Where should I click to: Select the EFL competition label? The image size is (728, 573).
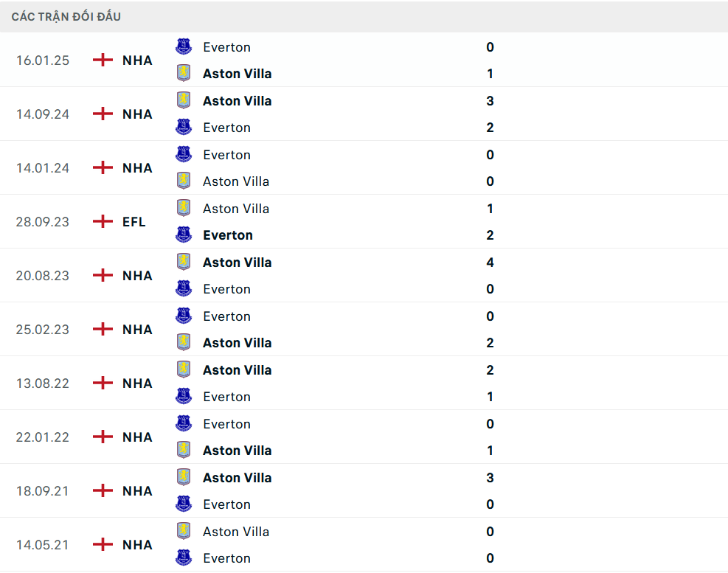pyautogui.click(x=134, y=220)
